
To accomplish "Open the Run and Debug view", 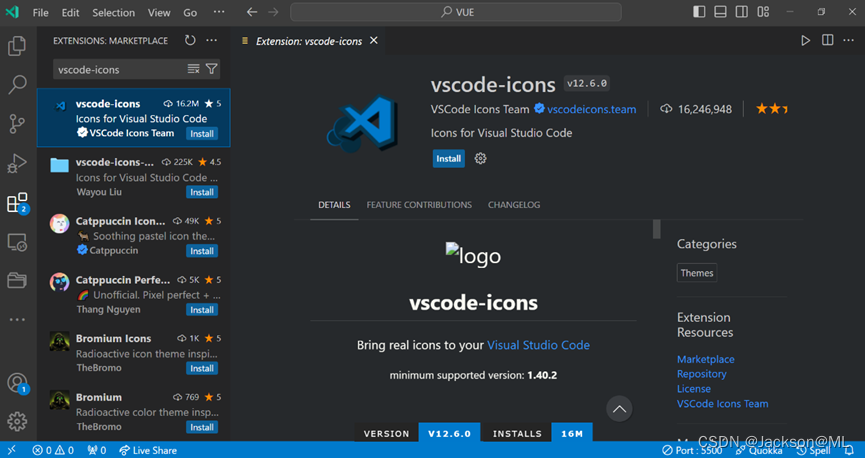I will [17, 163].
